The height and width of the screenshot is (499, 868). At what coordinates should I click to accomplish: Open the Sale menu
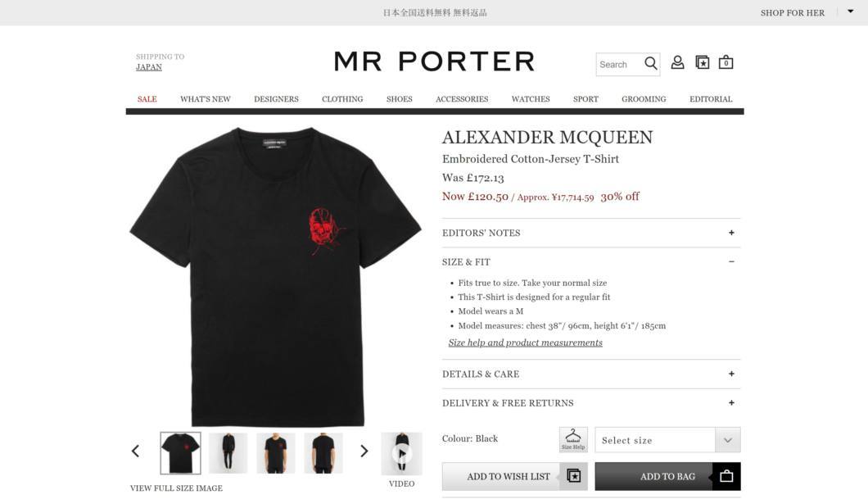(147, 99)
